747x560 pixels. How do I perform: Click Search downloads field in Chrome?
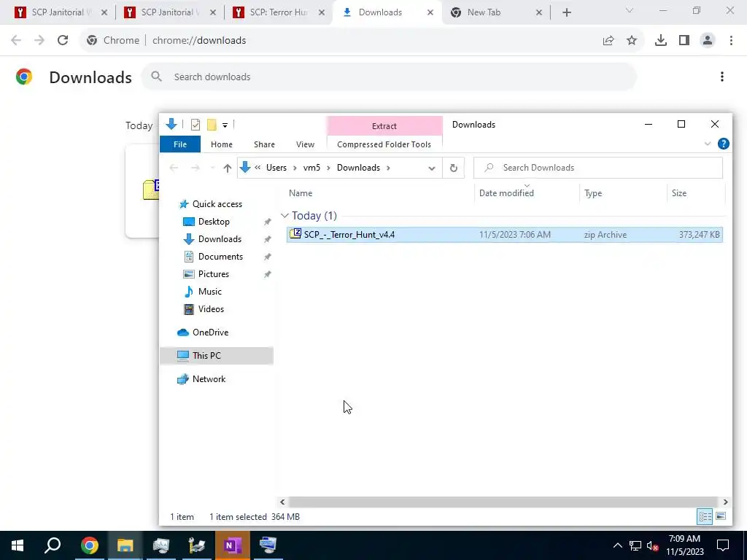389,77
